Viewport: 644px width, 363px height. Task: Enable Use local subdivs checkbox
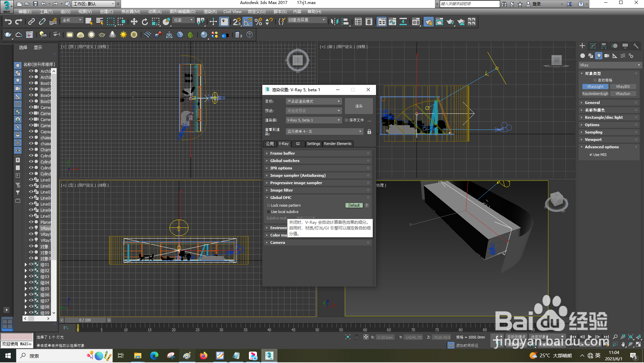[268, 212]
